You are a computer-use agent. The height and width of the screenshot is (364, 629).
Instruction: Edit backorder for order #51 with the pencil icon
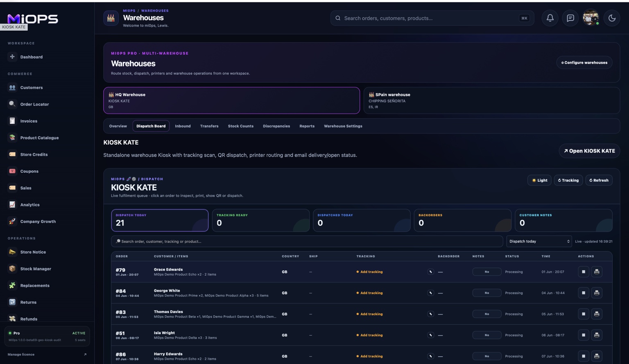pyautogui.click(x=431, y=335)
